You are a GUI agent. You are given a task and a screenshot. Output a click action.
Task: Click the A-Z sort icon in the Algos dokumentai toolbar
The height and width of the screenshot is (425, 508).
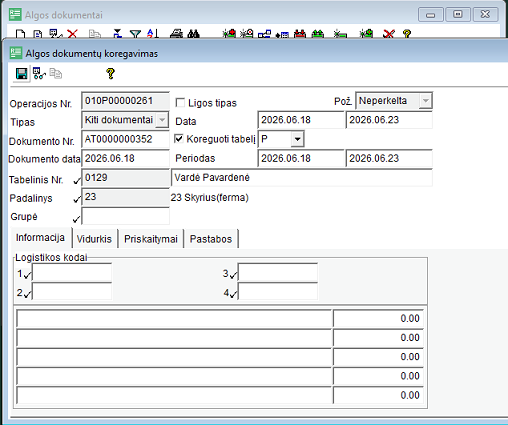pyautogui.click(x=153, y=34)
